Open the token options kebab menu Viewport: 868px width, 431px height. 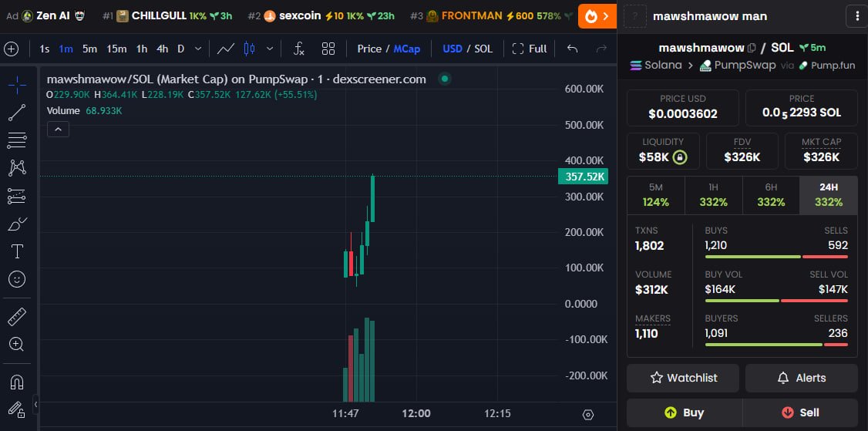tap(857, 16)
